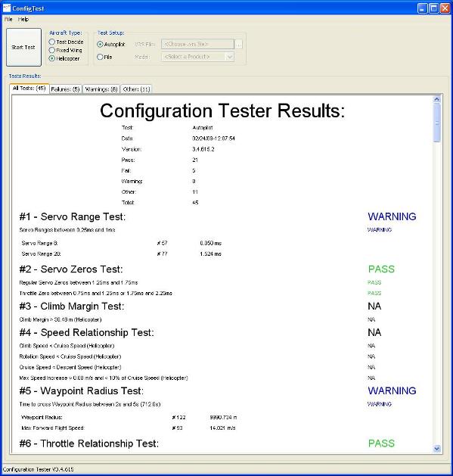This screenshot has width=453, height=476.
Task: Click large WARNING status of Waypoint Radius Test
Action: coord(392,391)
